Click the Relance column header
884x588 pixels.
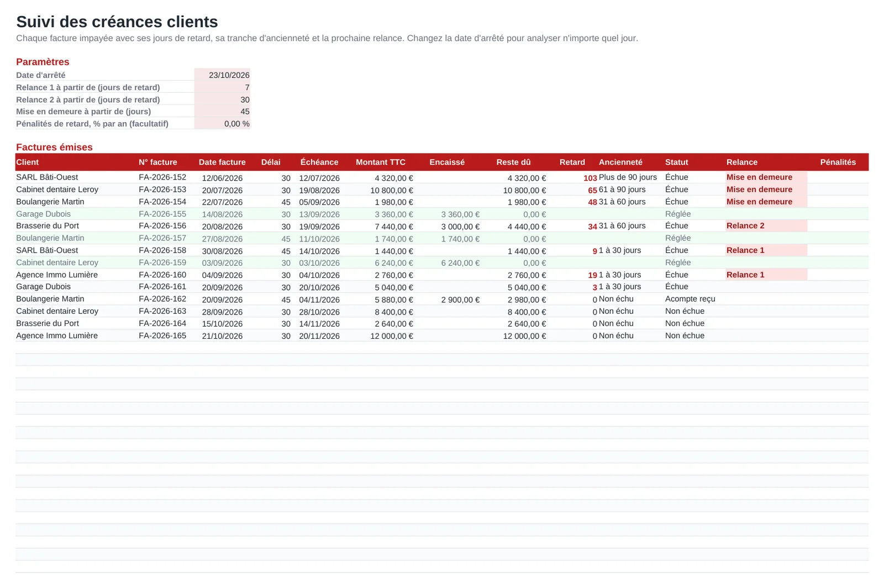pos(742,162)
